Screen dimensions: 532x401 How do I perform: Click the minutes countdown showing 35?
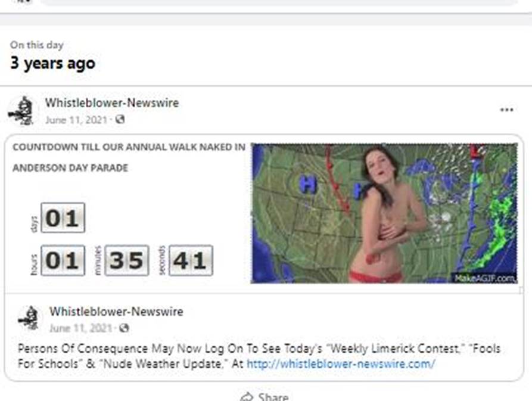[126, 261]
